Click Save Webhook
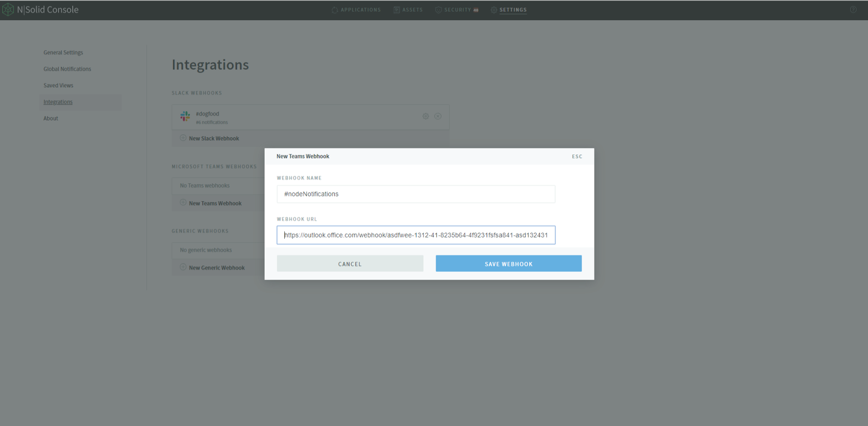This screenshot has width=868, height=426. pos(509,264)
